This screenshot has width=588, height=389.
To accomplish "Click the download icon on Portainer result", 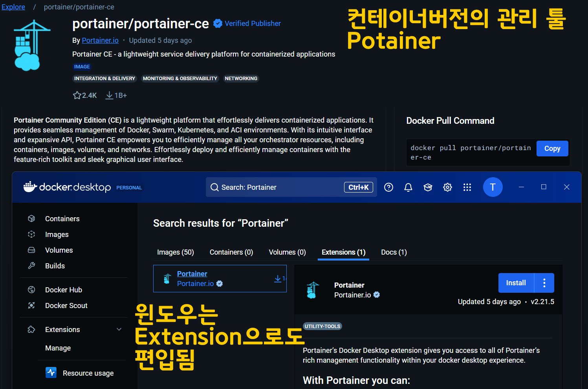I will [278, 279].
